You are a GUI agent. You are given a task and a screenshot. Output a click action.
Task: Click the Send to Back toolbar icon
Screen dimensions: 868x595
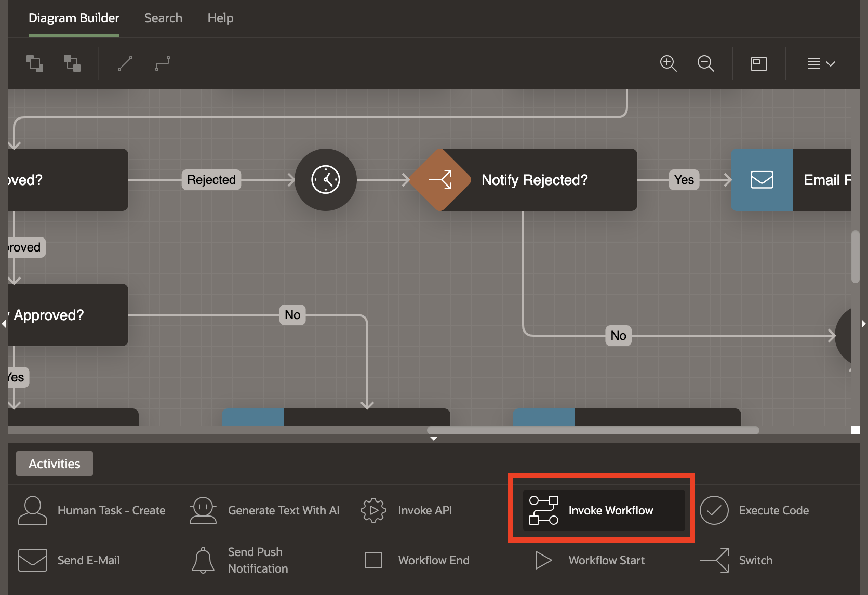pyautogui.click(x=72, y=63)
